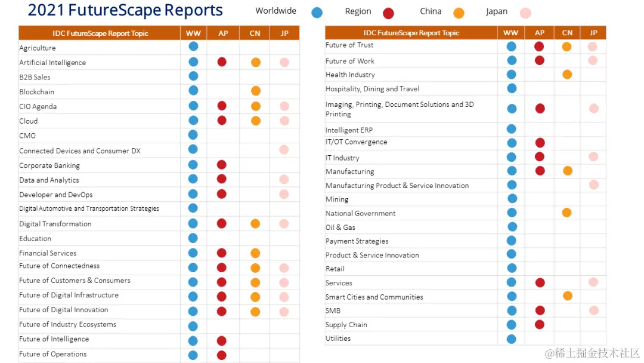
Task: Click pink JP dot for Connected Devices row
Action: pyautogui.click(x=284, y=150)
